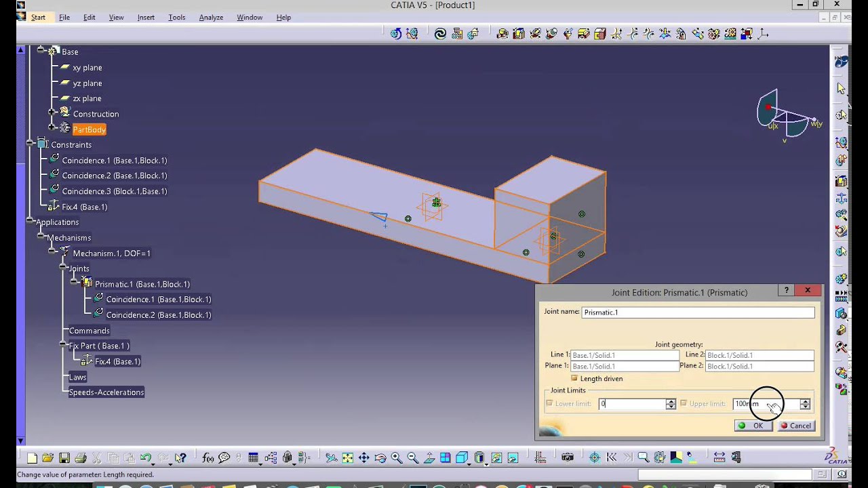Click the Prismatic Joint icon

519,33
